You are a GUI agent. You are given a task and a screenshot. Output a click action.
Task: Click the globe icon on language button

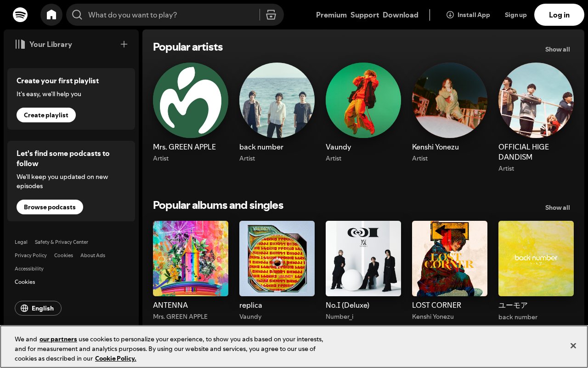[x=24, y=308]
